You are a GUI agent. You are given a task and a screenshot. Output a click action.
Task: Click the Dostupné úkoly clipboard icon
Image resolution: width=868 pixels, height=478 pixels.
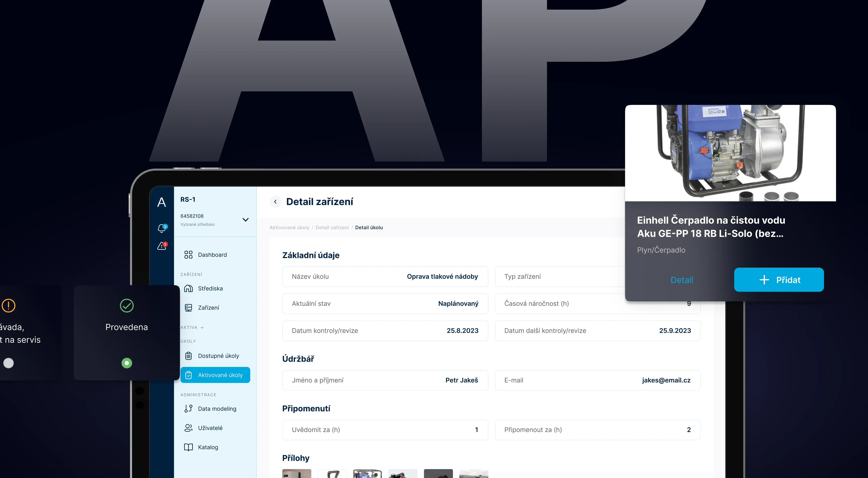188,356
